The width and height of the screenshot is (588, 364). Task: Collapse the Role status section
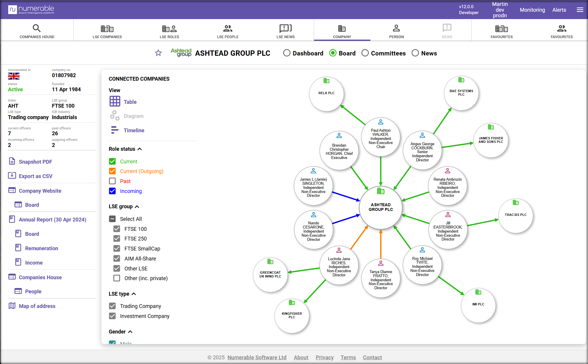(140, 149)
